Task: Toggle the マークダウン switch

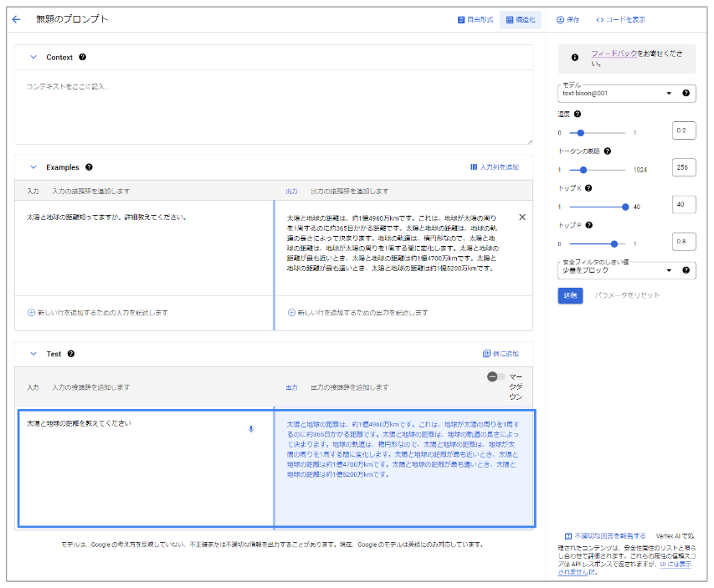Action: point(494,378)
